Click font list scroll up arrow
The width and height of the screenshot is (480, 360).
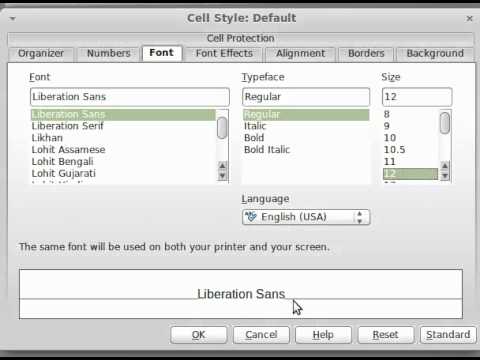[x=222, y=166]
